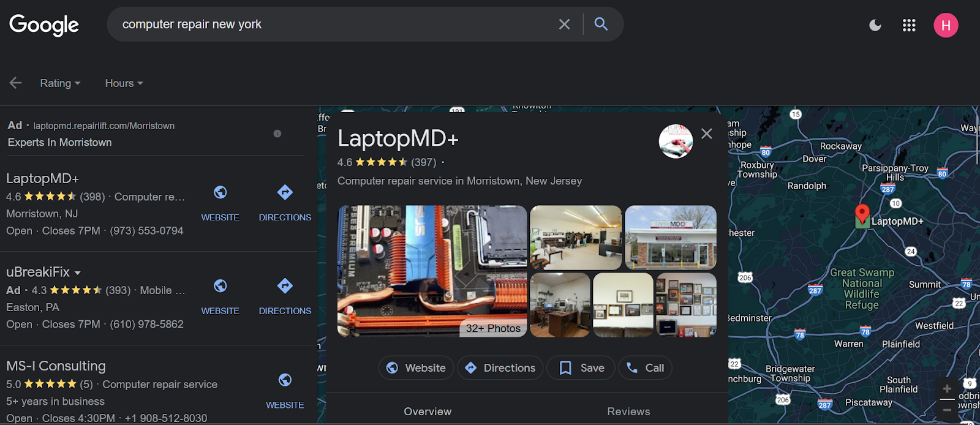The width and height of the screenshot is (980, 425).
Task: Click the red LaptopMD+ map pin
Action: 862,216
